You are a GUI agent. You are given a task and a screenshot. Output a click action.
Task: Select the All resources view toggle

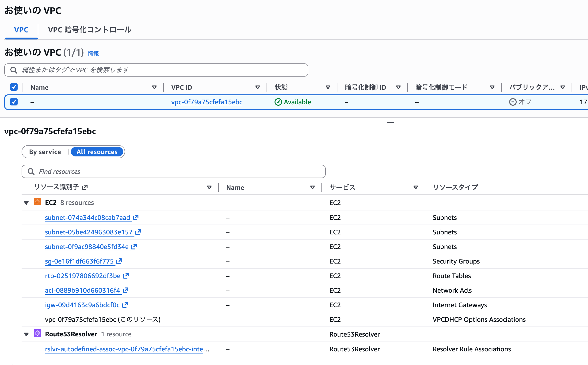97,152
